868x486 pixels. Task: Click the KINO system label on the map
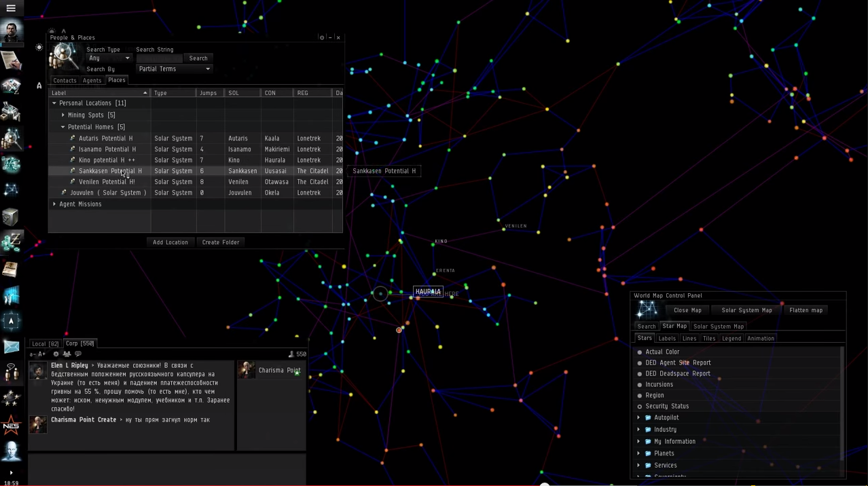[x=441, y=241]
